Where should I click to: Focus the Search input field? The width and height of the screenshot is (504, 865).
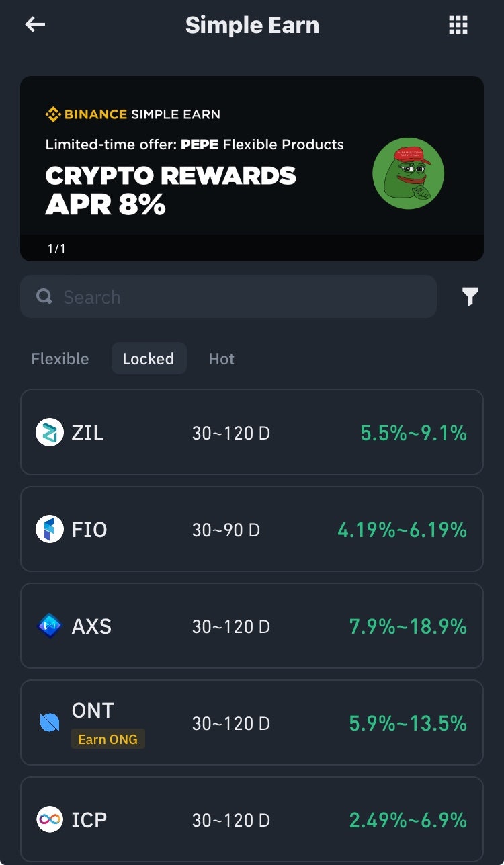coord(228,297)
